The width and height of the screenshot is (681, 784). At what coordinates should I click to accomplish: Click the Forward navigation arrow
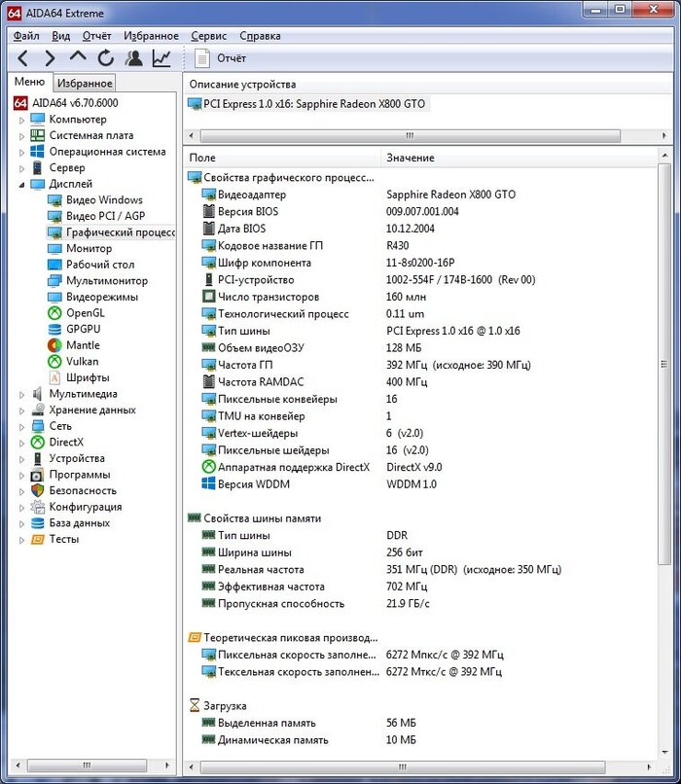click(50, 58)
